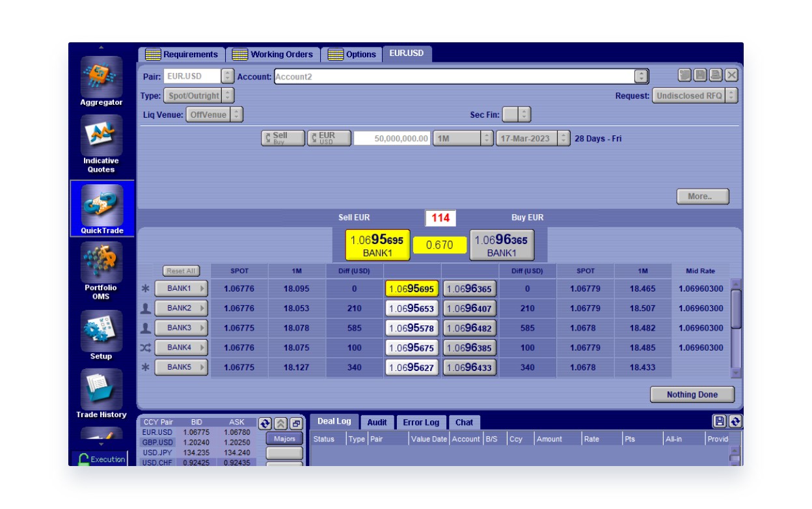The image size is (812, 509).
Task: Switch to the Error Log tab
Action: click(x=421, y=422)
